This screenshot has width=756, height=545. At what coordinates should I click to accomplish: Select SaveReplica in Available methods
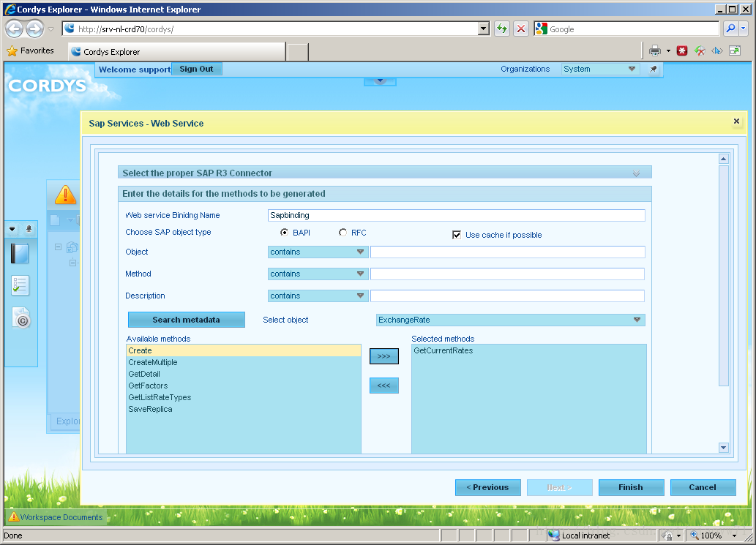coord(244,409)
